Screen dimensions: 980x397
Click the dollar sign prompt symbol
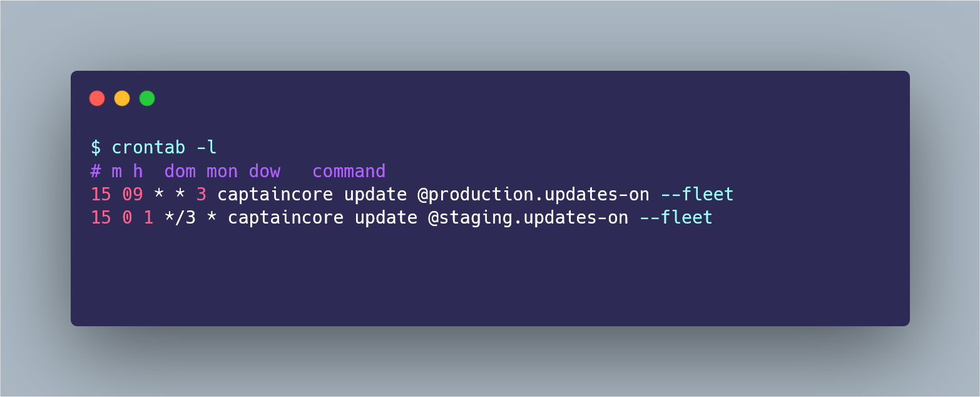(96, 148)
